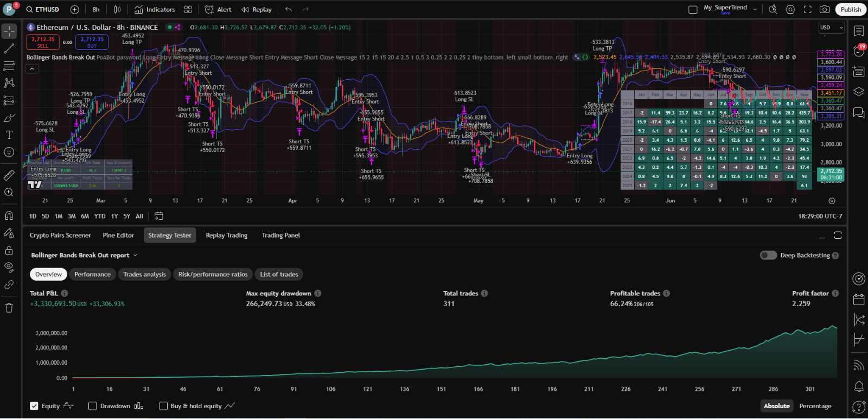Open the Crypto Pairs Screener tab
868x419 pixels.
pyautogui.click(x=60, y=236)
